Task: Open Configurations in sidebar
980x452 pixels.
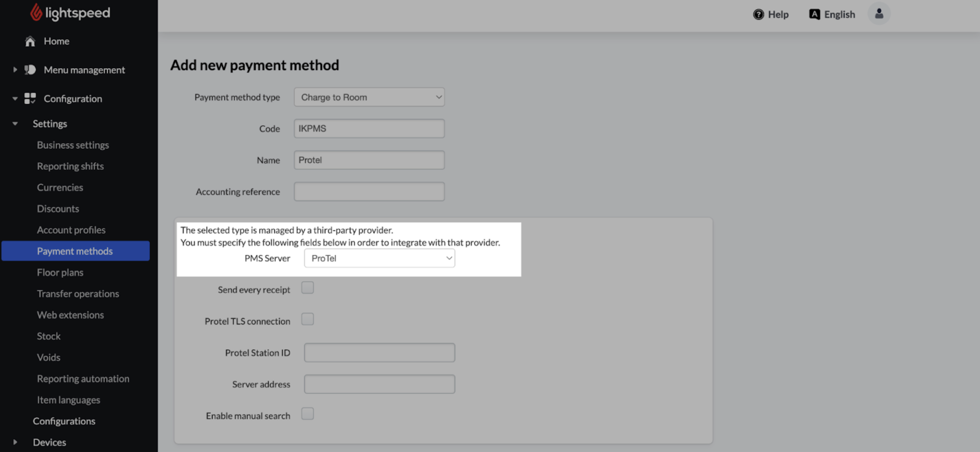Action: [x=64, y=421]
